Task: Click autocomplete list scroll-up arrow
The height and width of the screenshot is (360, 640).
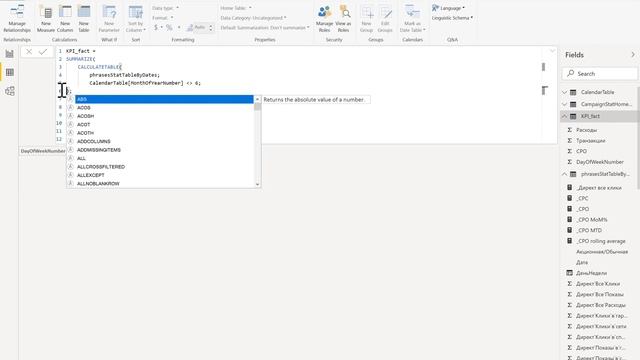Action: tap(257, 99)
